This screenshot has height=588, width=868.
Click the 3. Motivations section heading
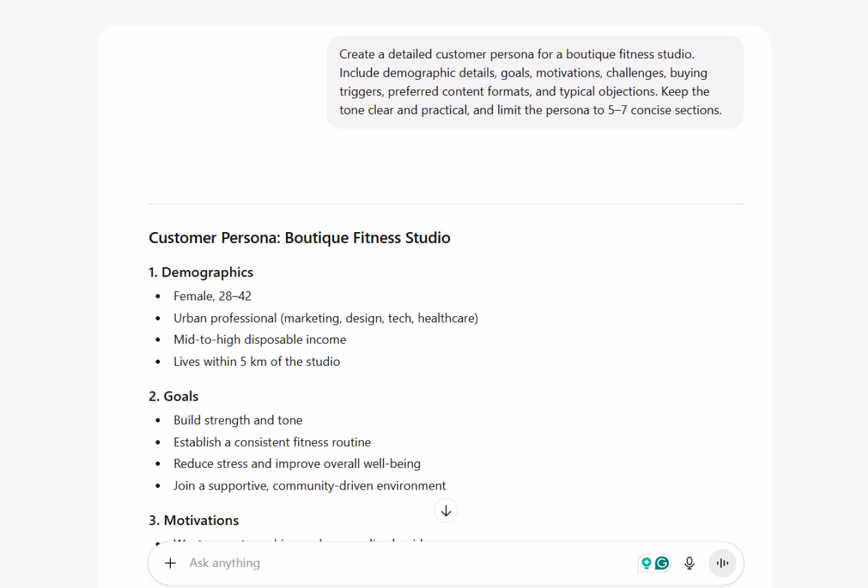(x=193, y=521)
